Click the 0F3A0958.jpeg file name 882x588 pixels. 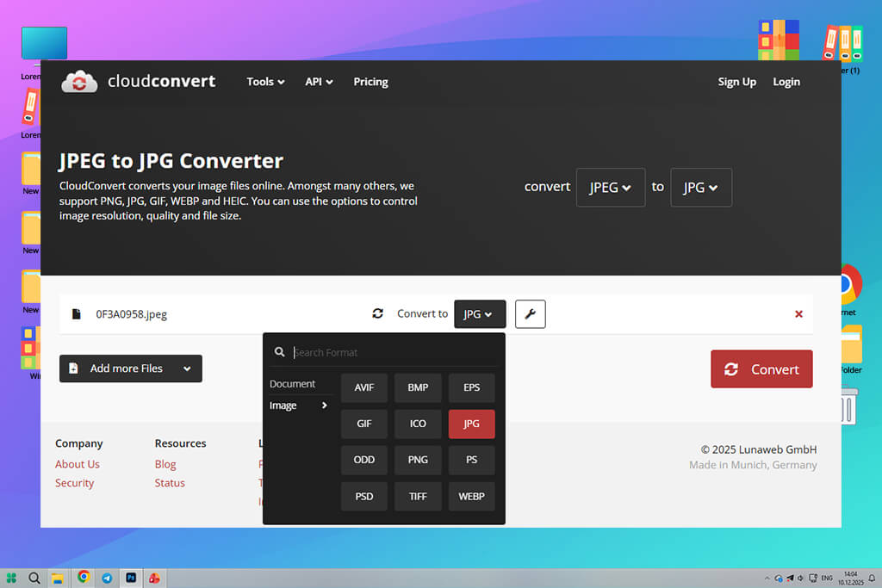click(x=131, y=314)
